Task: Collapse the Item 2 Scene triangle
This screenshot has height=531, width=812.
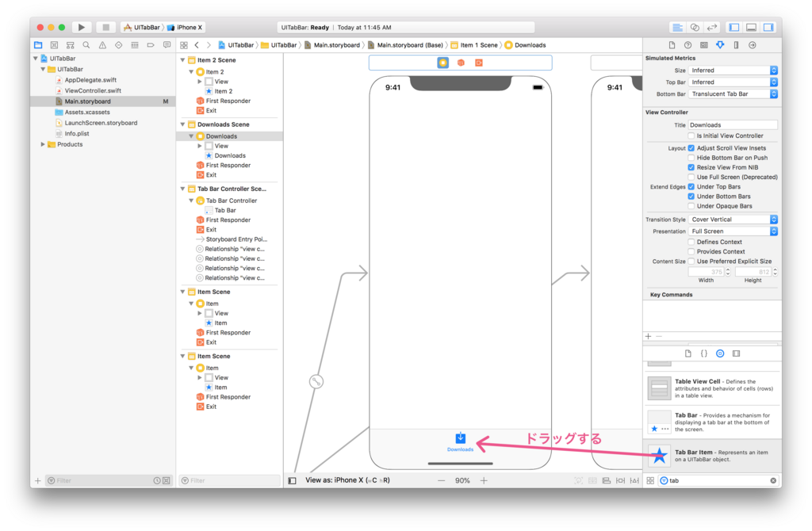Action: (183, 60)
